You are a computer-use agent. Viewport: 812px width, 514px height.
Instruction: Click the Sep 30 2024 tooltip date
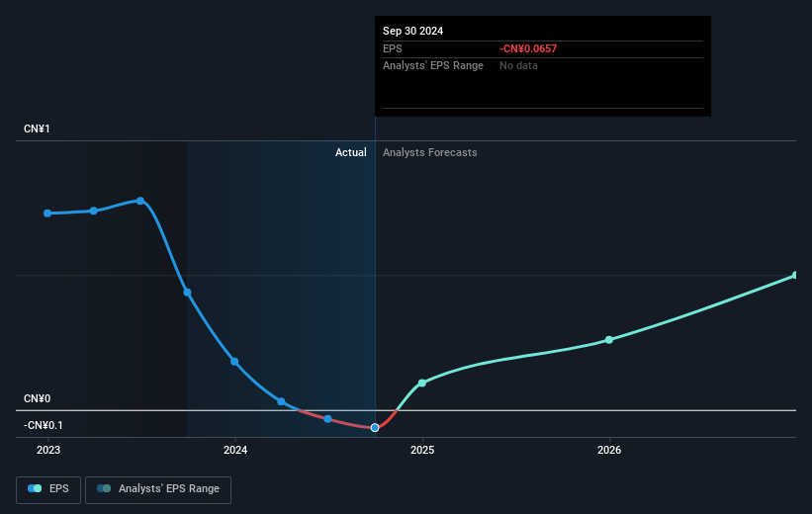click(412, 31)
